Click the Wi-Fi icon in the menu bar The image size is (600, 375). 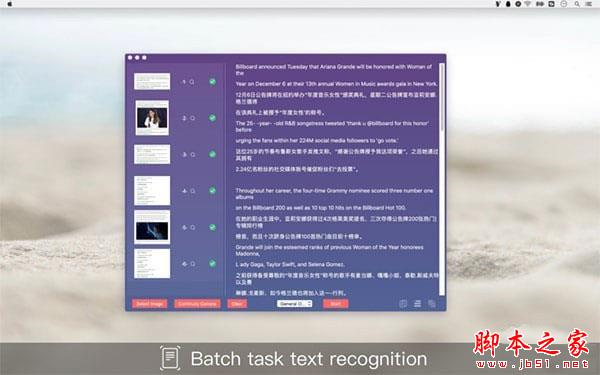tap(528, 4)
